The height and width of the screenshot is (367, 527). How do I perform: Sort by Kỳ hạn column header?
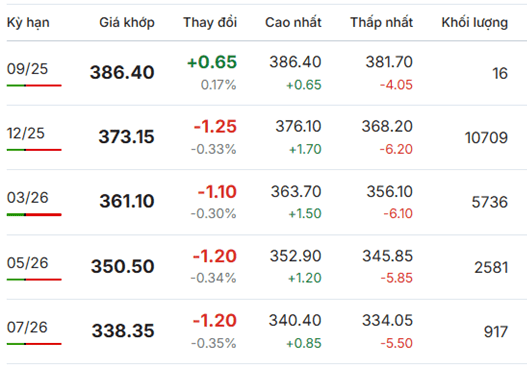28,23
